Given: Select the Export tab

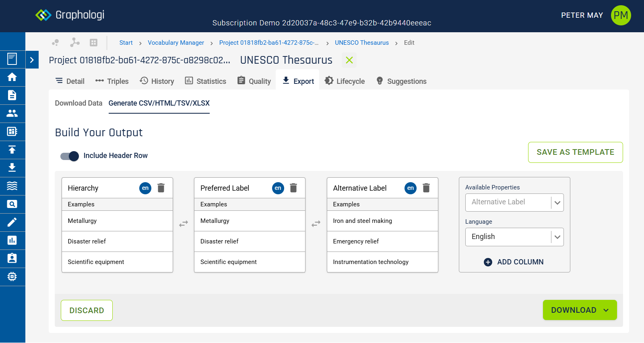Looking at the screenshot, I should [298, 81].
